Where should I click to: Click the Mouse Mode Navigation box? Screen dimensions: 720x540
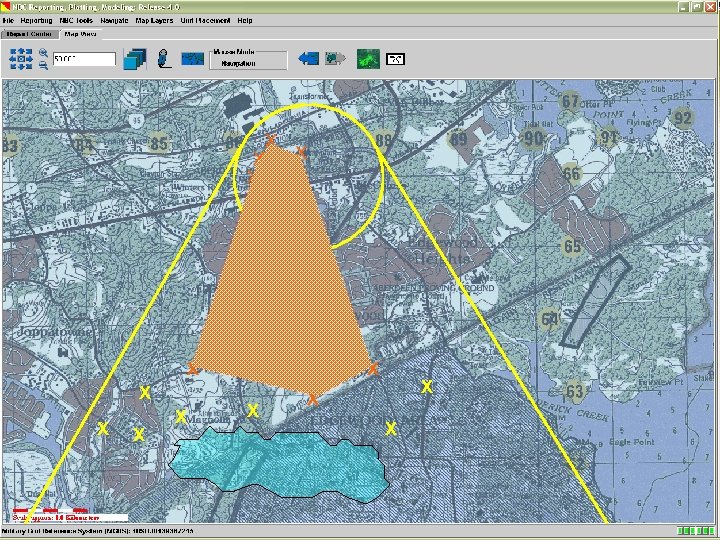tap(248, 60)
